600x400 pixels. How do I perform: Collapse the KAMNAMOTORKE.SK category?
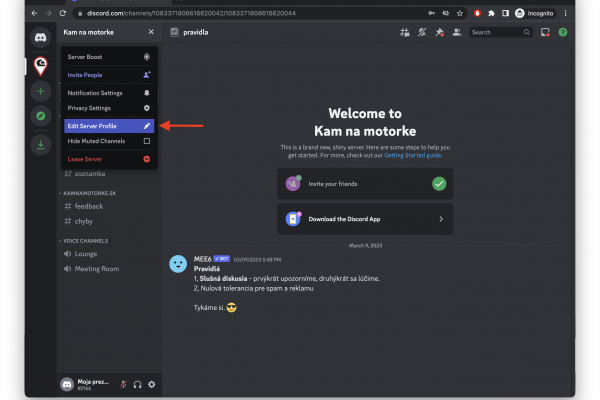click(x=88, y=193)
